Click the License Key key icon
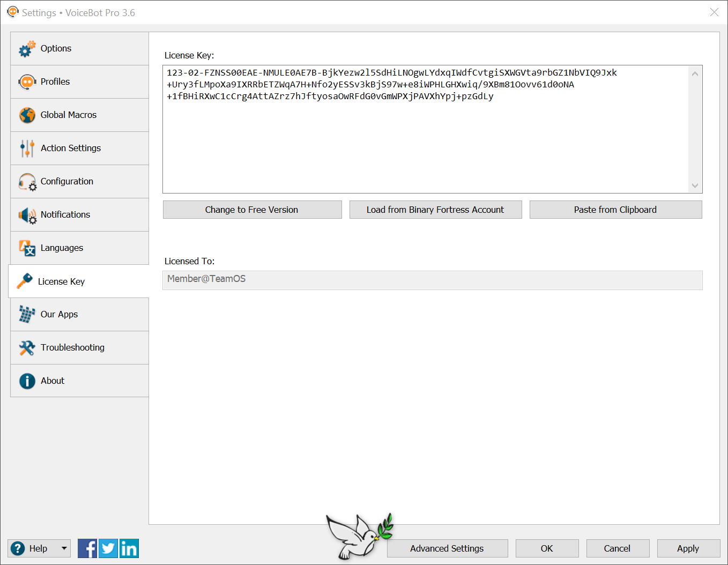This screenshot has height=565, width=728. 25,281
